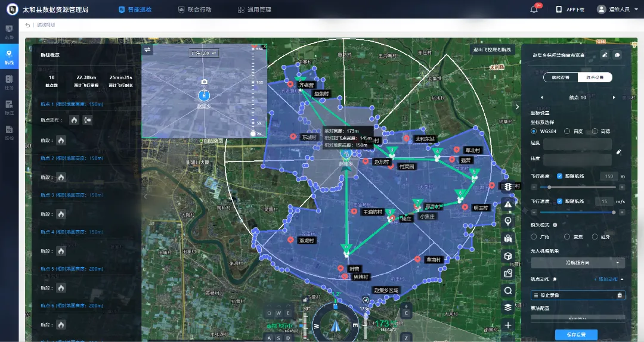The image size is (644, 342).
Task: Collapse the 添加动作 expander arrow
Action: click(623, 279)
